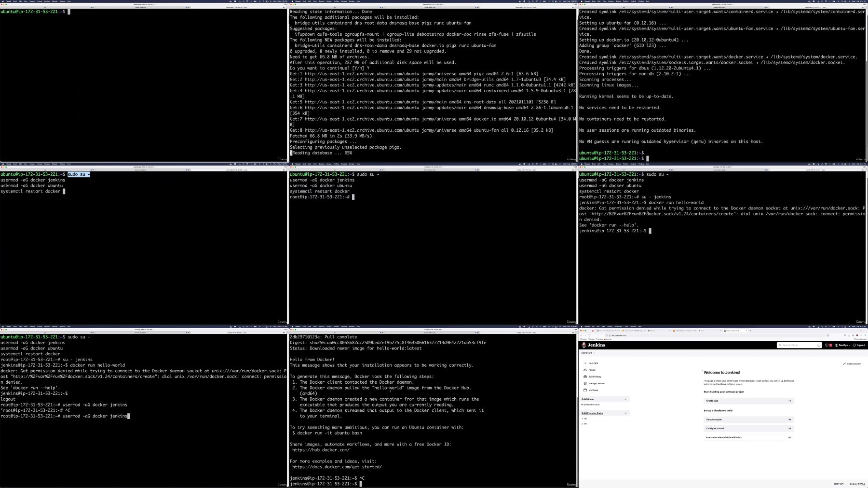Collapse the Build Executor Status chevron

point(625,413)
